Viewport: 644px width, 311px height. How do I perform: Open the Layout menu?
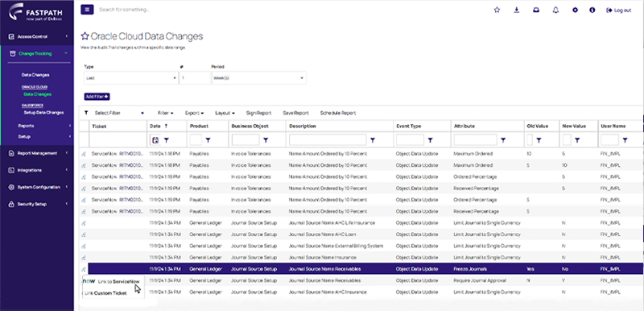pyautogui.click(x=225, y=113)
